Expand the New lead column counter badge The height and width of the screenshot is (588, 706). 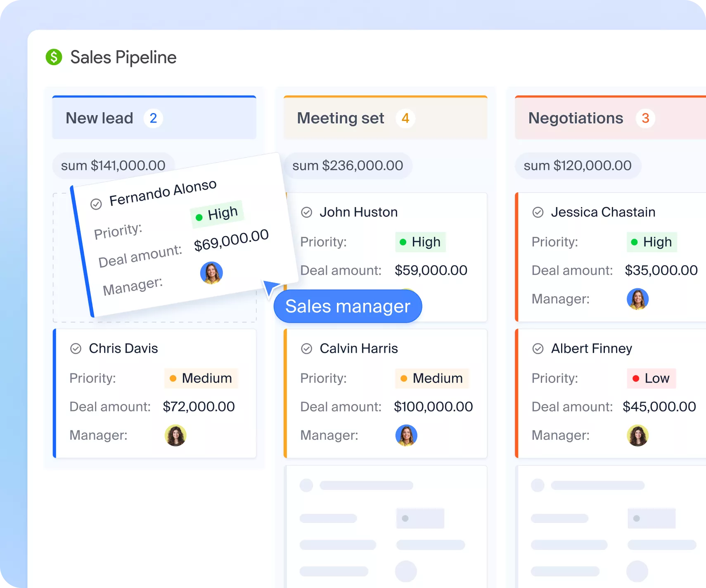click(x=154, y=118)
